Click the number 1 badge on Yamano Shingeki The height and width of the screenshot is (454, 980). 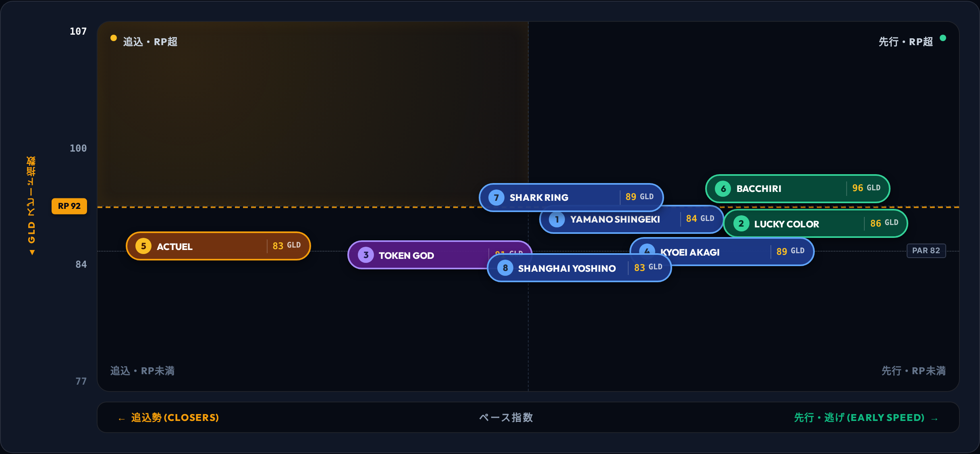[x=557, y=219]
